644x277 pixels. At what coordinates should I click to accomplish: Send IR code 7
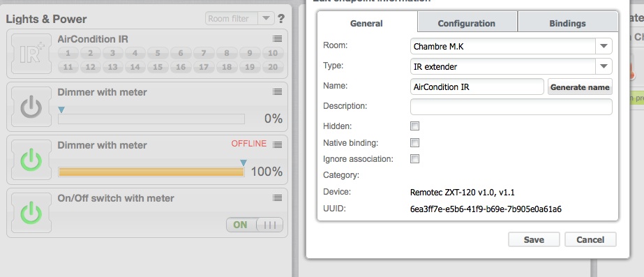[204, 53]
